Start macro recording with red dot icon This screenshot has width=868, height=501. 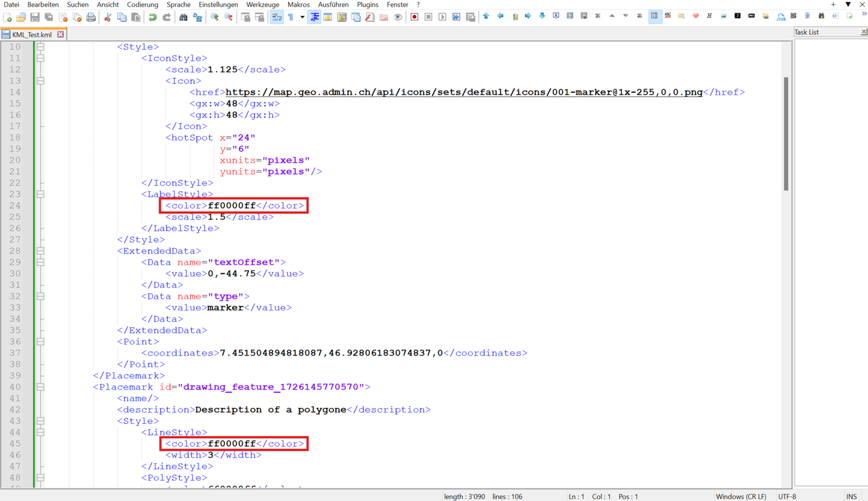(x=414, y=17)
